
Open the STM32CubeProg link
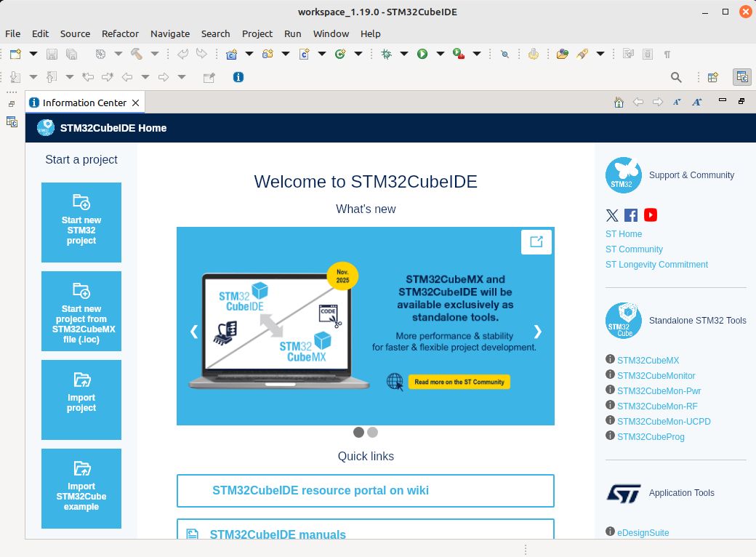pos(651,436)
